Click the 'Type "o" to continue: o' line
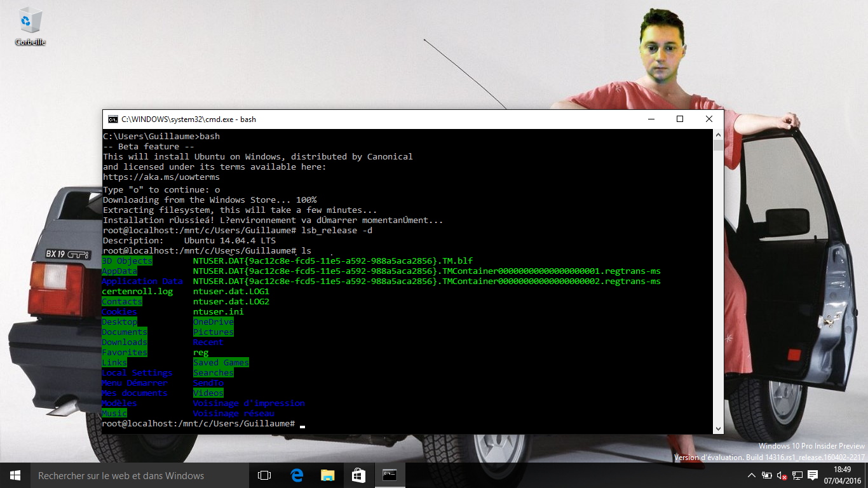This screenshot has width=868, height=488. (x=161, y=190)
